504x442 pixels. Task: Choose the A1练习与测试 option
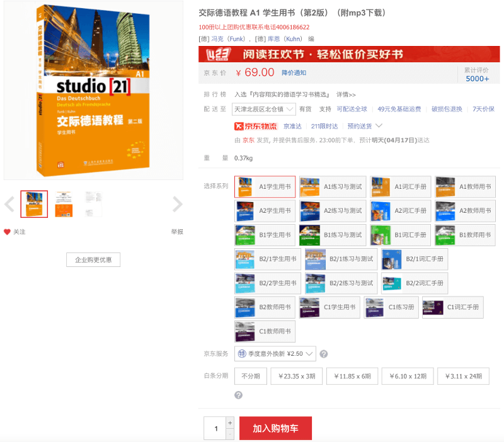click(x=333, y=186)
